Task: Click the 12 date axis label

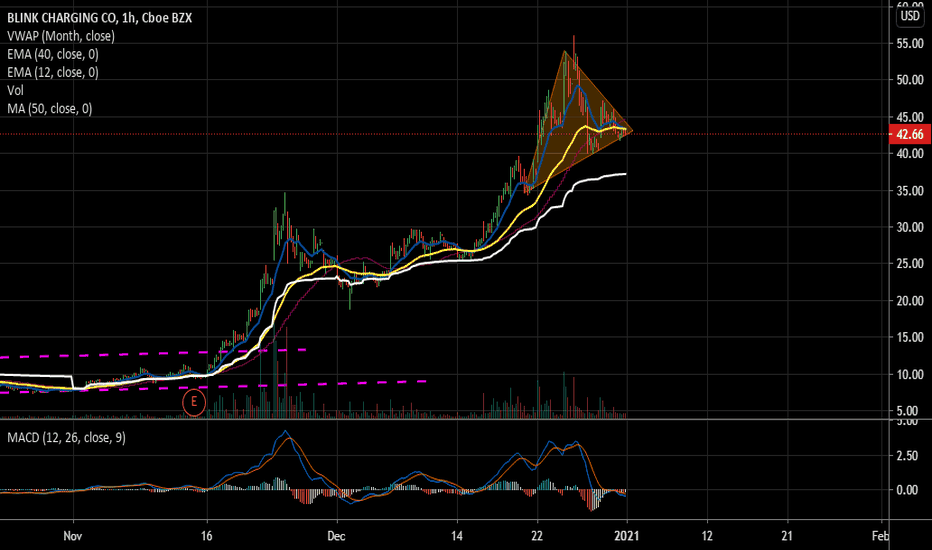Action: [x=707, y=536]
